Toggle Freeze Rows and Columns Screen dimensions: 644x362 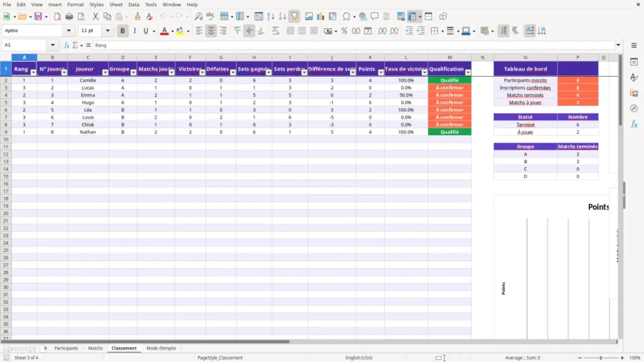(x=412, y=16)
